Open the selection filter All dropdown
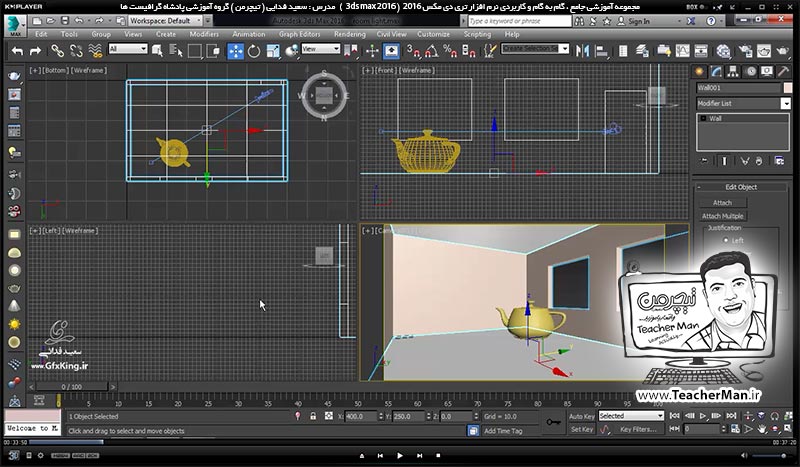The image size is (800, 467). coord(128,49)
